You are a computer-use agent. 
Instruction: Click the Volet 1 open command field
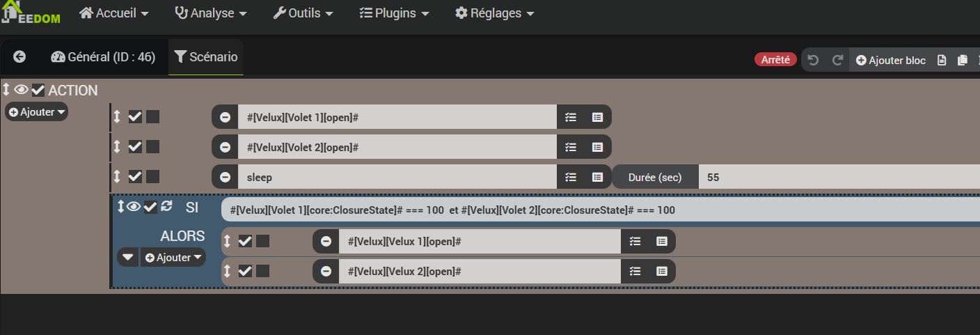point(397,118)
